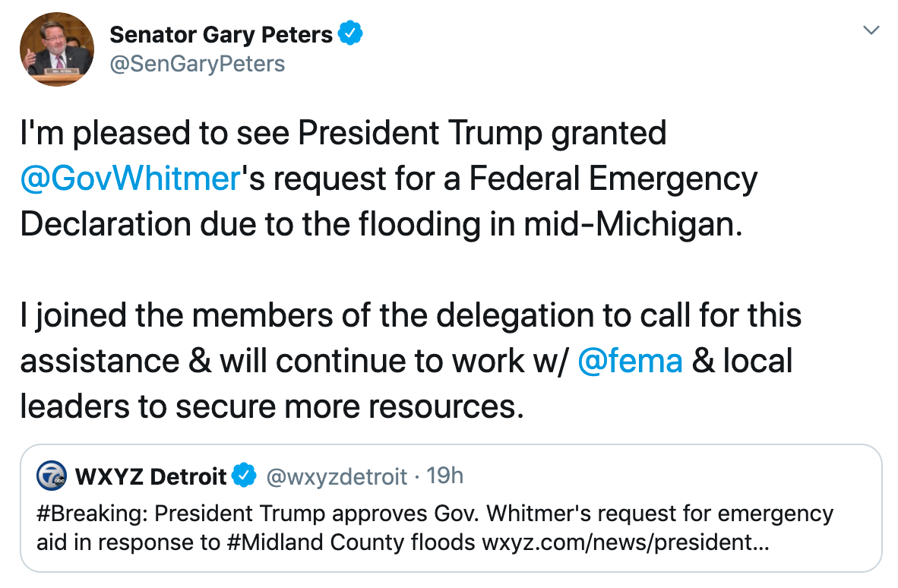Select the #Breaking hashtag
This screenshot has width=898, height=588.
point(91,514)
